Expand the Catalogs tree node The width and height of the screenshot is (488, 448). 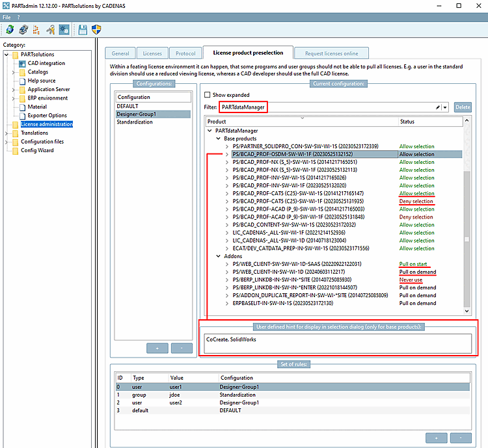[x=13, y=72]
